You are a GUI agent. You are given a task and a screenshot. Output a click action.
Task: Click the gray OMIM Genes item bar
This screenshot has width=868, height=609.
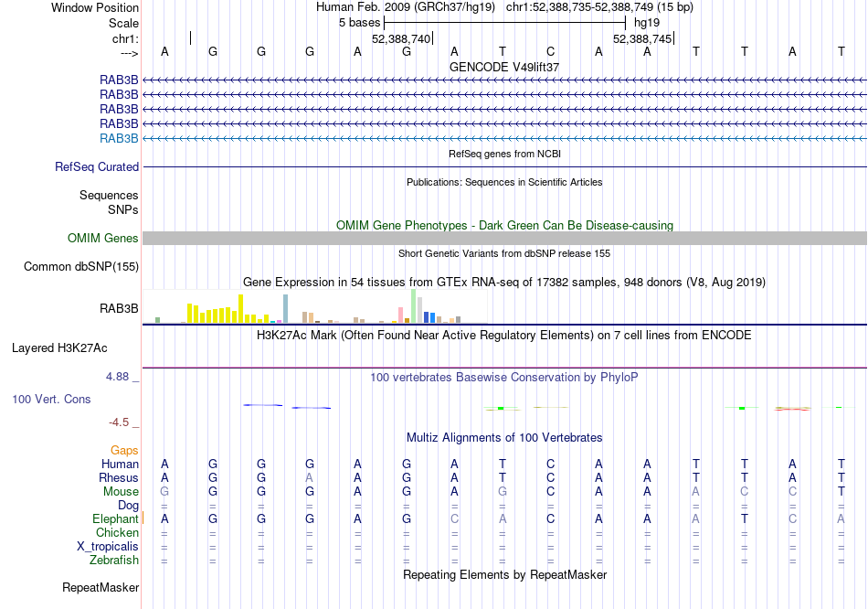(x=504, y=239)
